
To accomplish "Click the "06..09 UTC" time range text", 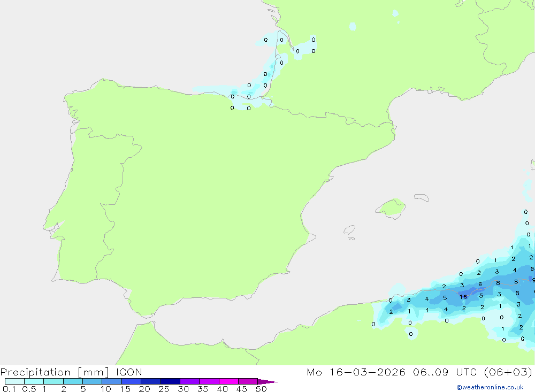I will click(445, 372).
